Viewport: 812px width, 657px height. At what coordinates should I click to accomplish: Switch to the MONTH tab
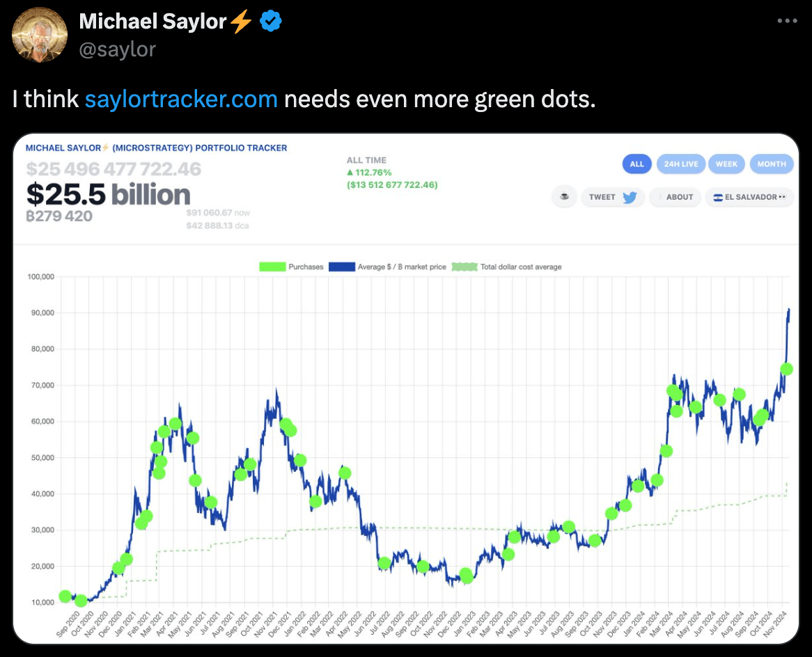pos(772,164)
